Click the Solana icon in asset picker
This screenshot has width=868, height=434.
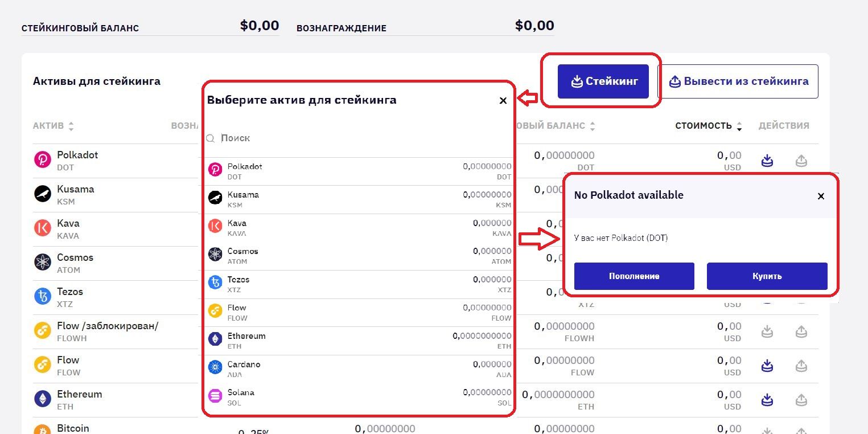tap(215, 395)
